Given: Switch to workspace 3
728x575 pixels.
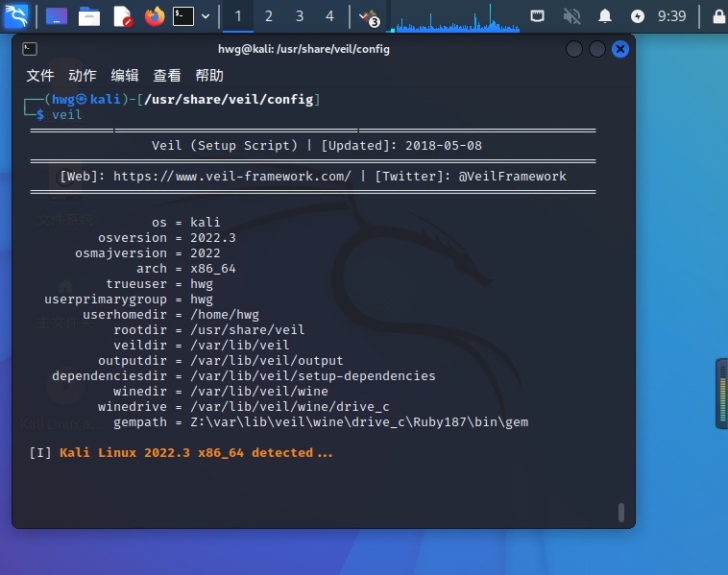Looking at the screenshot, I should tap(300, 16).
